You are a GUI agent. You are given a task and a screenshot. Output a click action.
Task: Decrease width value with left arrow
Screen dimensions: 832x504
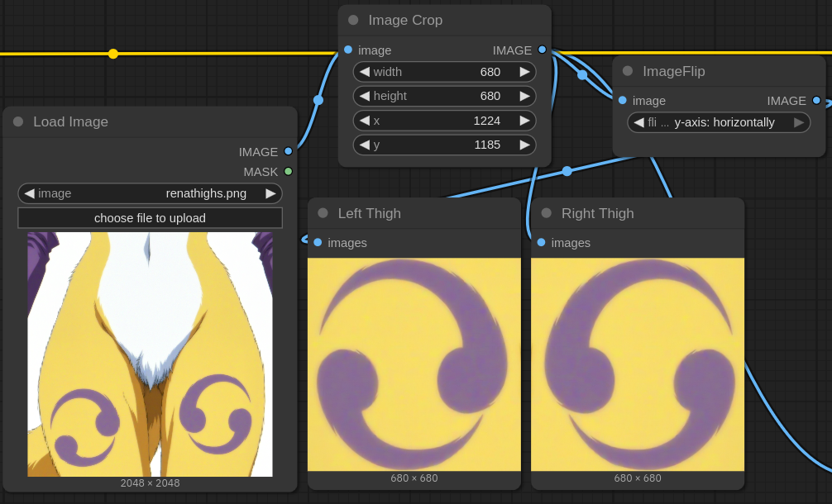(x=365, y=72)
